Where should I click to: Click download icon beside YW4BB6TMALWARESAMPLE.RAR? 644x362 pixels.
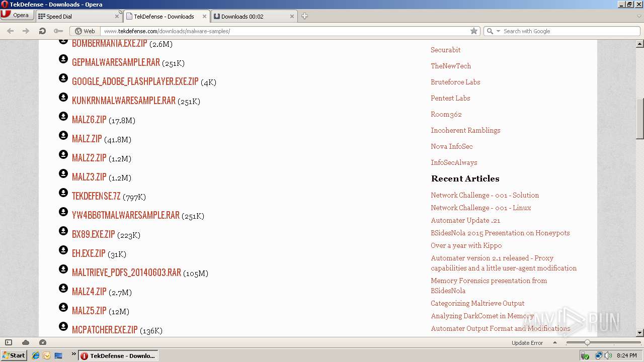[x=63, y=212]
